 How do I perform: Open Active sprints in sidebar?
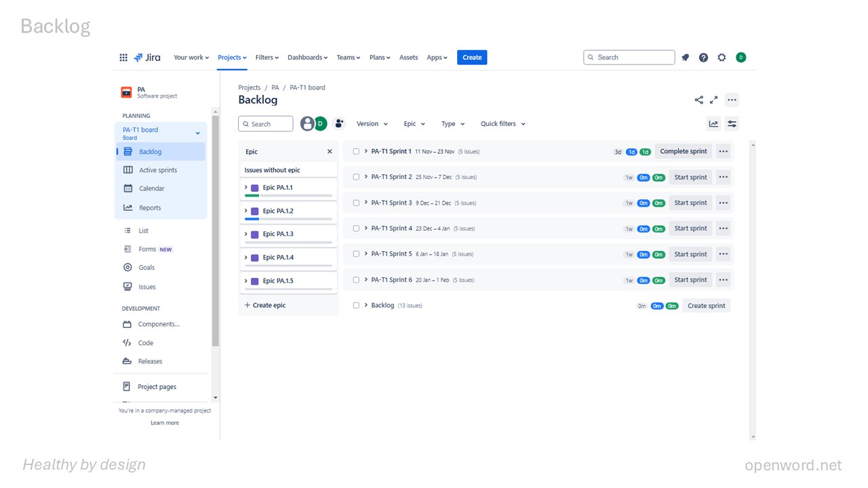(x=161, y=170)
